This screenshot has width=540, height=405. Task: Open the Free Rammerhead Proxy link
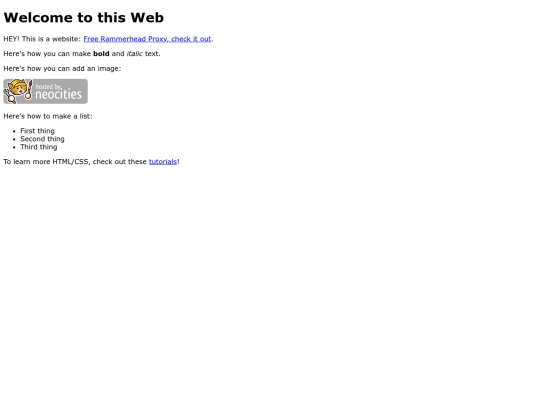147,39
